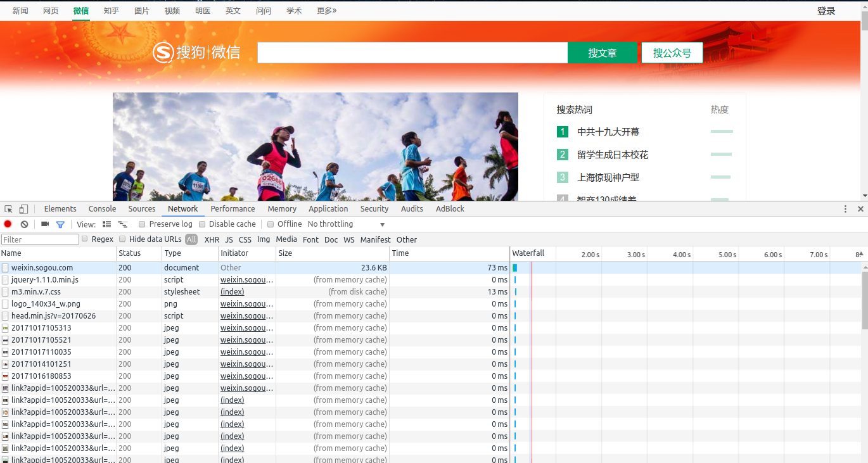
Task: Open the No throttling dropdown
Action: (x=346, y=224)
